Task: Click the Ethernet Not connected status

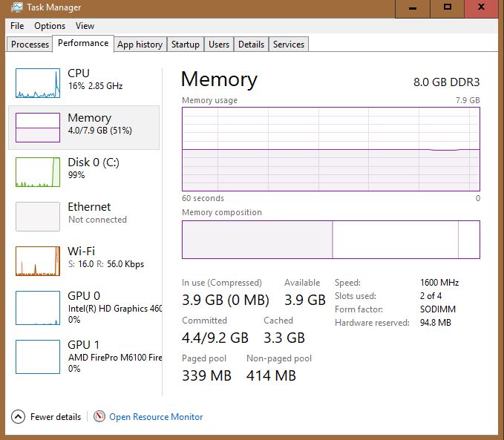Action: coord(97,220)
